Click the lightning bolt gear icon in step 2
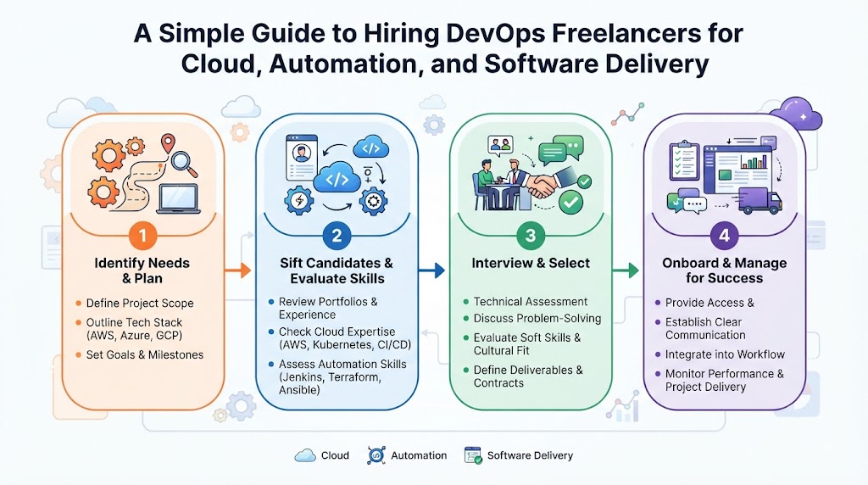868x485 pixels. click(299, 201)
